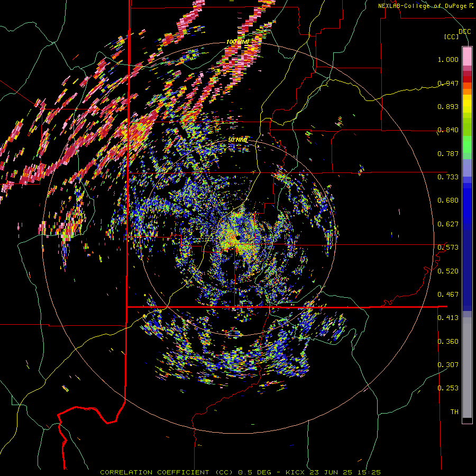Select the 1.000 scale value
476x476 pixels.
448,59
